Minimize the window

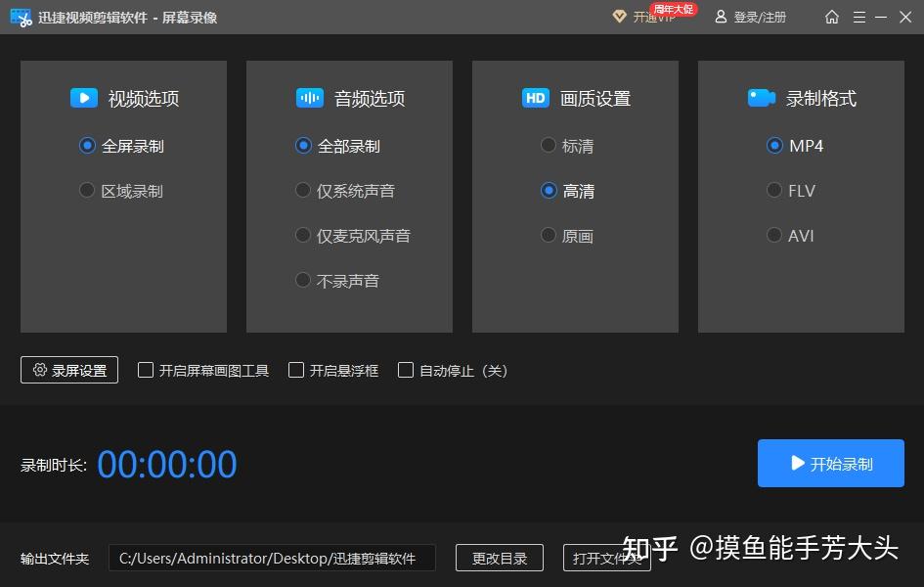881,17
